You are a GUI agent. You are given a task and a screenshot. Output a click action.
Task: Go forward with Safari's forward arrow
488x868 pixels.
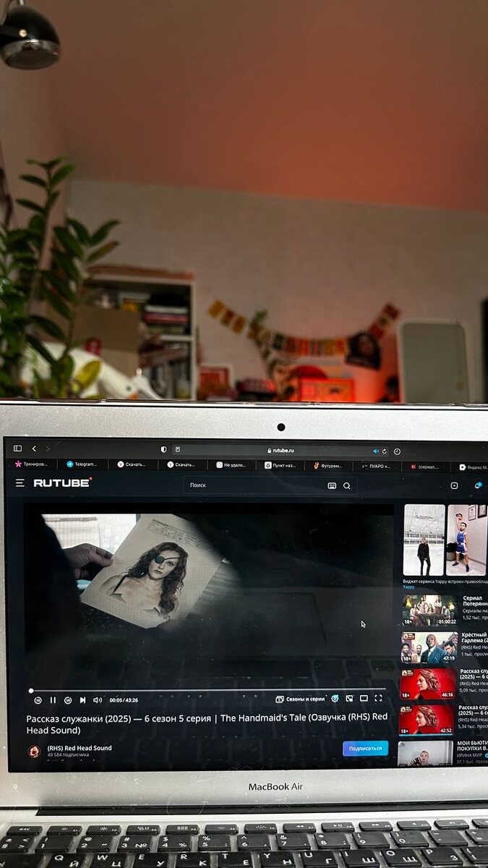coord(48,449)
